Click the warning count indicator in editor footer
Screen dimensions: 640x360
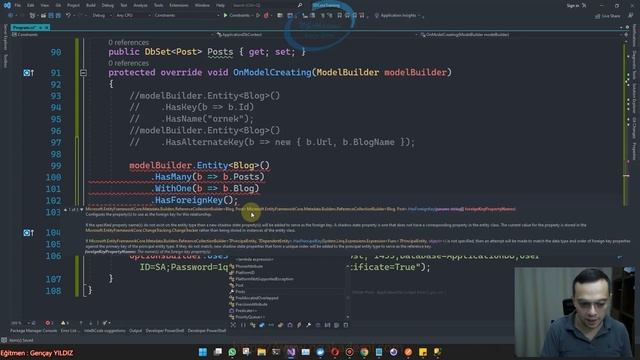coord(65,323)
